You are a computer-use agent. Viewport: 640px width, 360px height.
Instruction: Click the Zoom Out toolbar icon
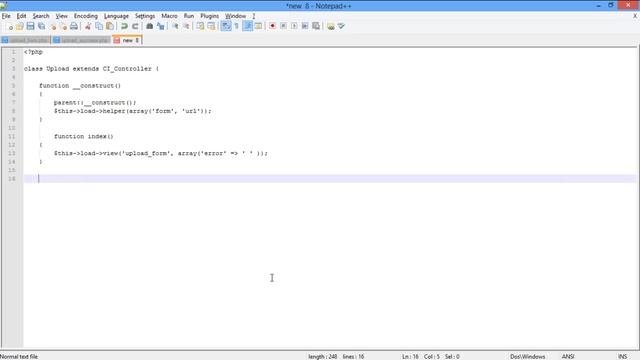pos(186,26)
